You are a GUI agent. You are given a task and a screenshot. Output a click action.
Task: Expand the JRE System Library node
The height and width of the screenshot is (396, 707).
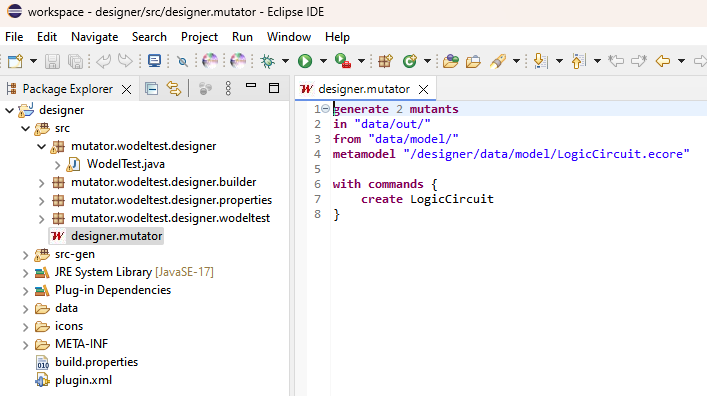point(26,273)
